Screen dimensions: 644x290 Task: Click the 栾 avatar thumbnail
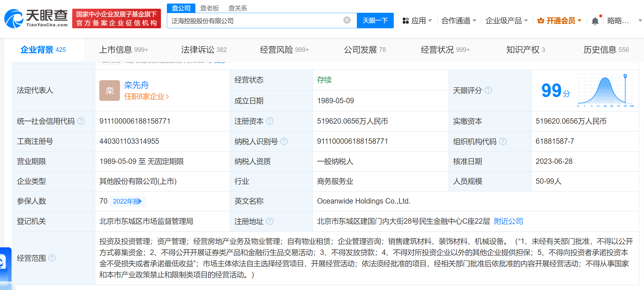coord(109,91)
